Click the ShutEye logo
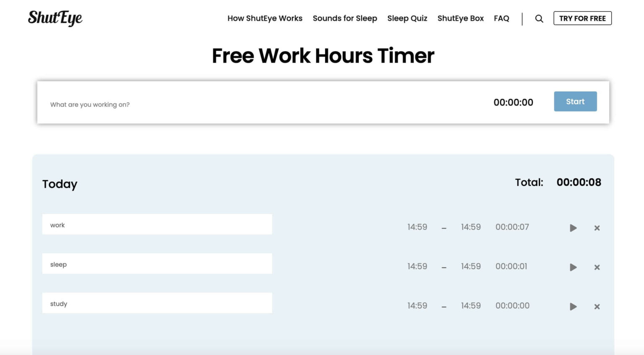The image size is (644, 355). (x=55, y=18)
